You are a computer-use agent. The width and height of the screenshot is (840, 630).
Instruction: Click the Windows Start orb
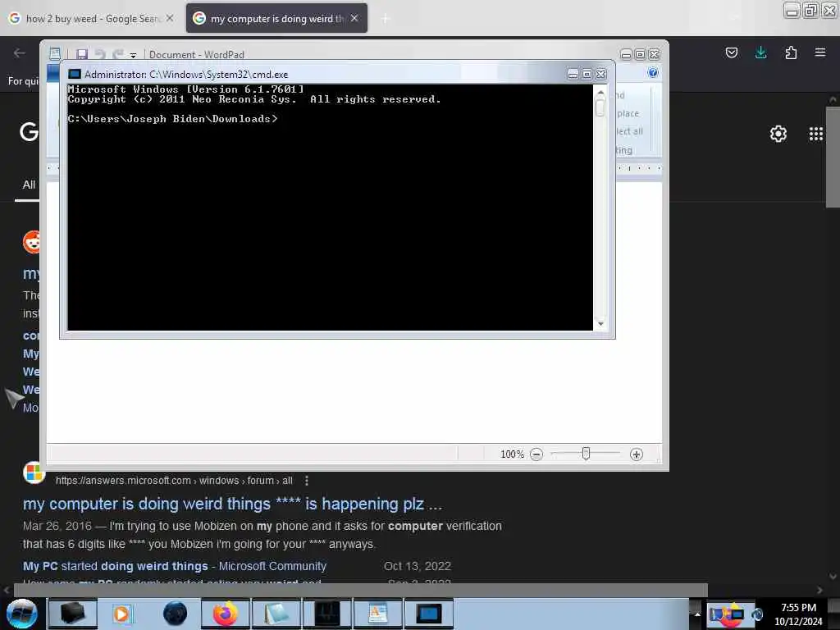click(x=21, y=614)
